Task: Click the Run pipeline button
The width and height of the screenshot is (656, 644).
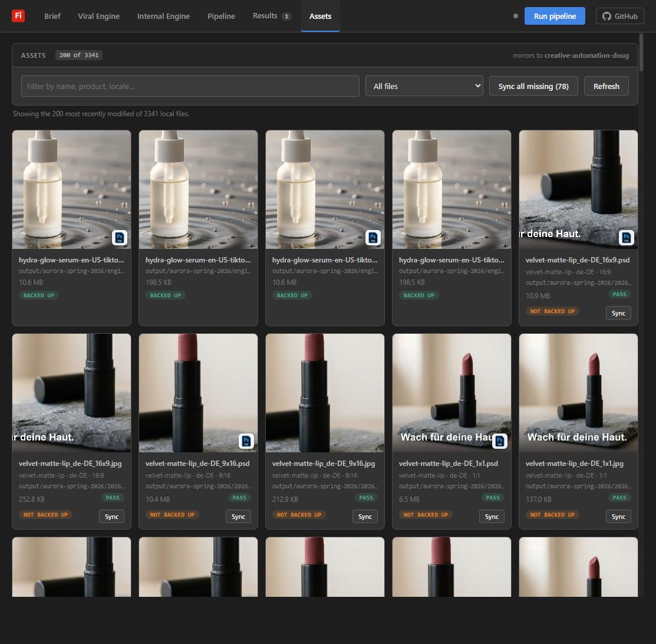Action: (x=555, y=17)
